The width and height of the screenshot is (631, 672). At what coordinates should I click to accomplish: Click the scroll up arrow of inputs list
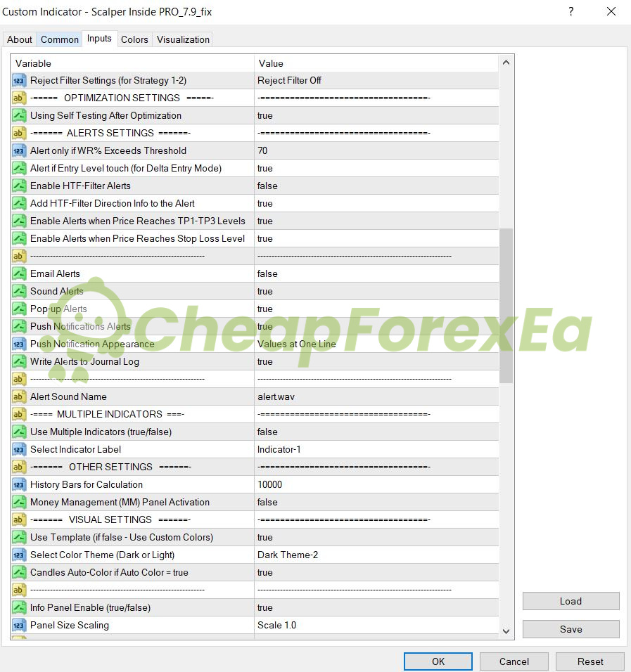coord(506,63)
